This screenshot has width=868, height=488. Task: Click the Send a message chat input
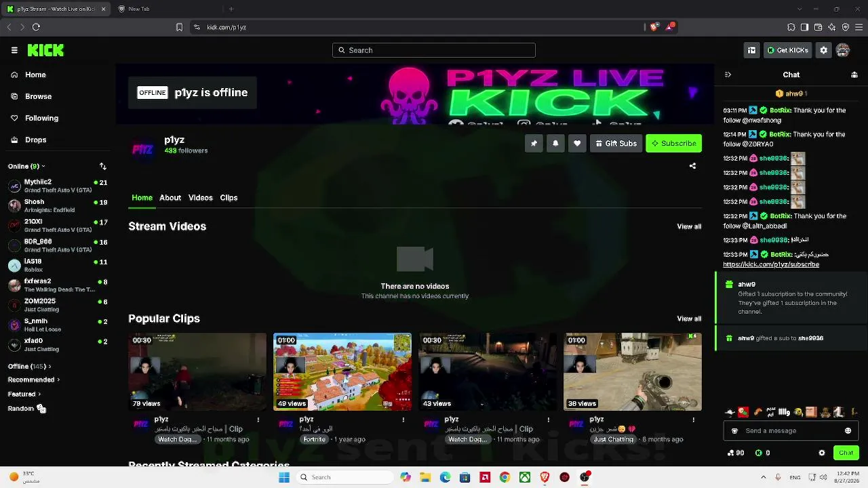tap(791, 430)
